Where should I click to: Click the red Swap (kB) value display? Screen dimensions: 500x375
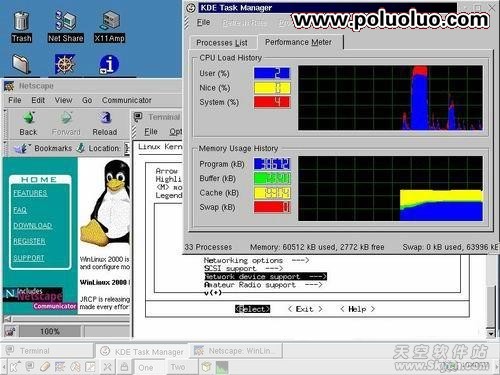click(272, 207)
